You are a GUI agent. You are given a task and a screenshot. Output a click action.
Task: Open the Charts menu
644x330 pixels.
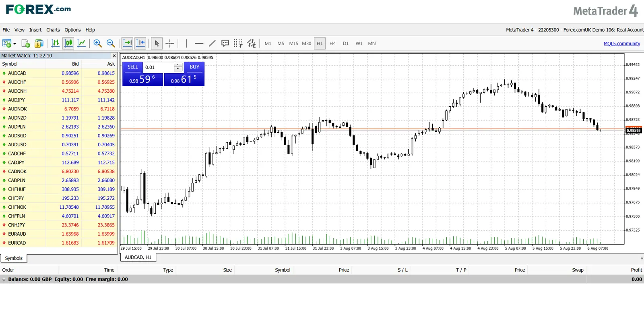53,30
